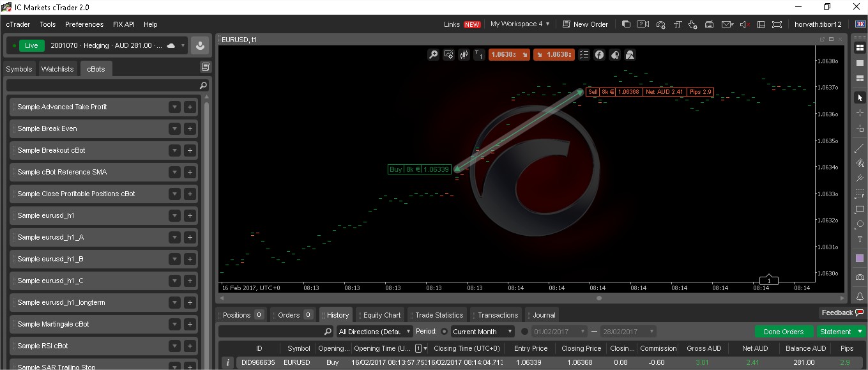Click the history search input field
868x370 pixels.
point(276,332)
